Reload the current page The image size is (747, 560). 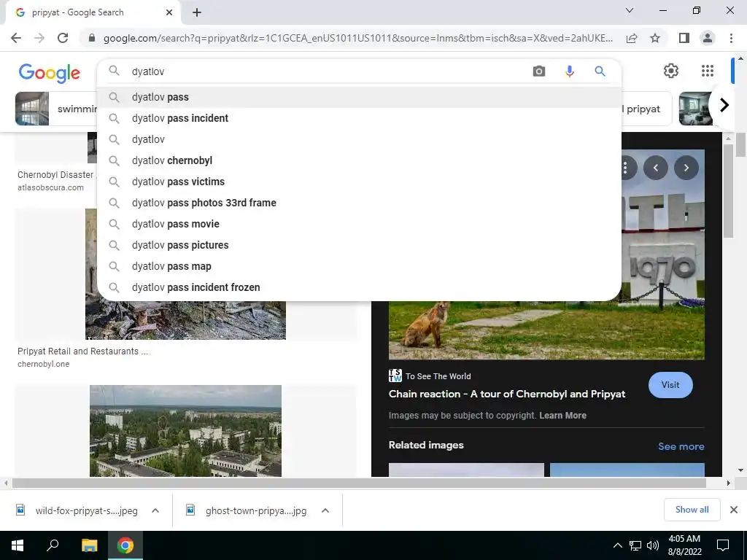tap(63, 38)
